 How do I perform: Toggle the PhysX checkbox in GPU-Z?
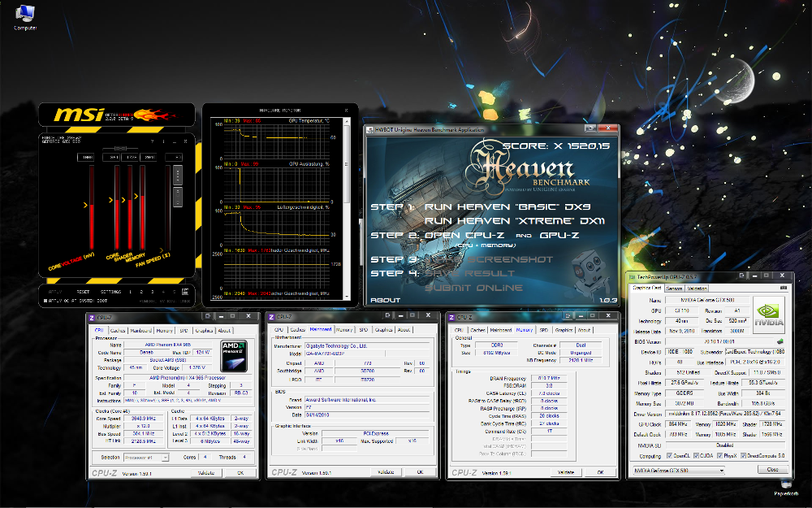coord(719,456)
